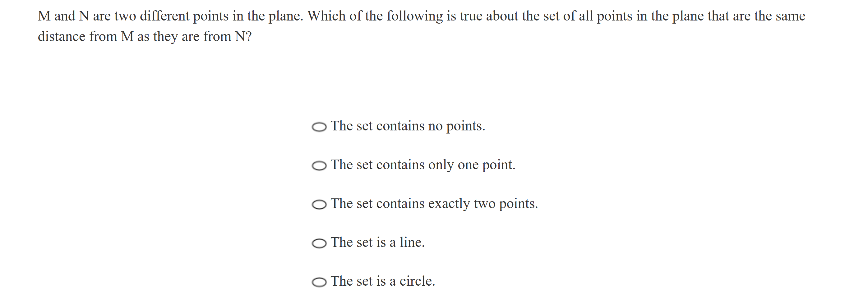Screen dimensions: 868x299
Task: Click the "The set is a line." answer text
Action: (x=377, y=242)
